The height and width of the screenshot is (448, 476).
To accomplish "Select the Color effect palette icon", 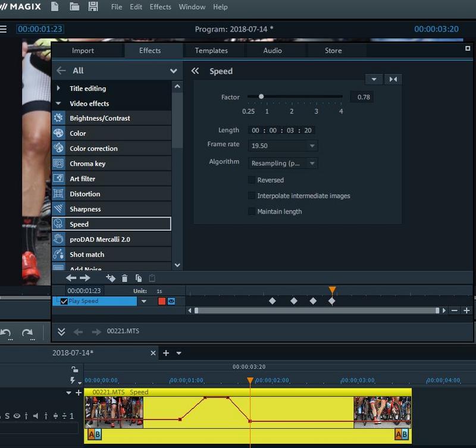I will pyautogui.click(x=58, y=133).
